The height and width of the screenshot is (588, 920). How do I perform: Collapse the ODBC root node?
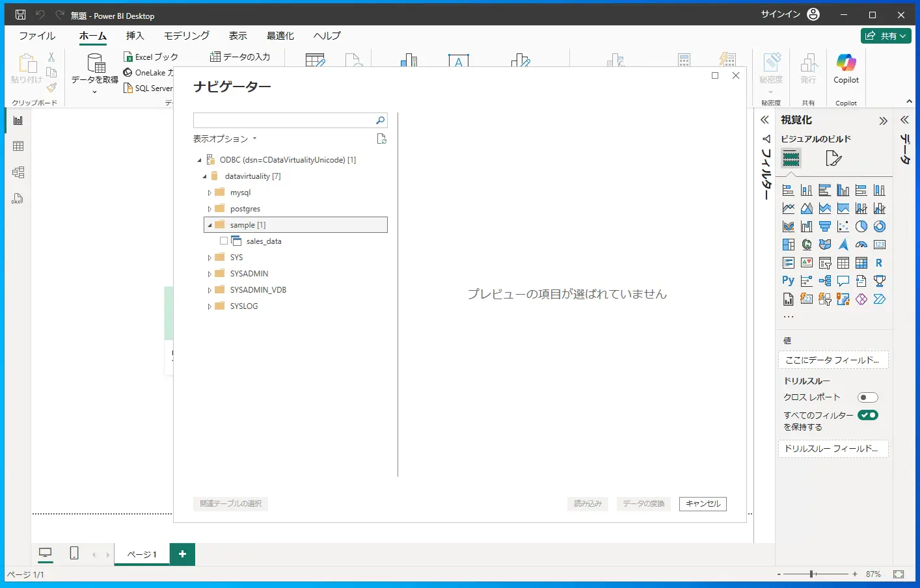tap(199, 160)
